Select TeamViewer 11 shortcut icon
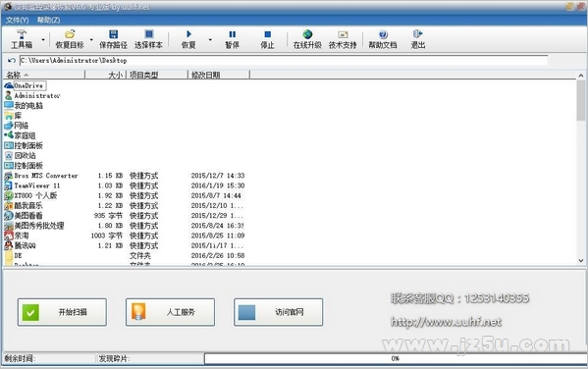 9,185
